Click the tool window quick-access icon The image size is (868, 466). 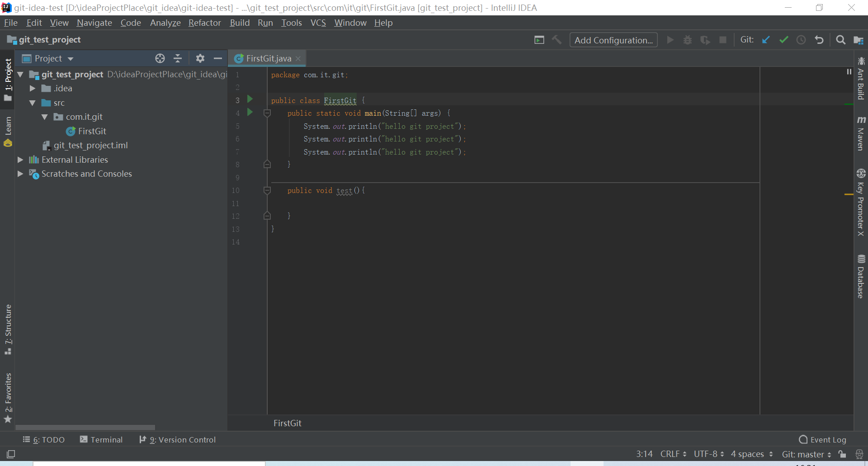(11, 454)
